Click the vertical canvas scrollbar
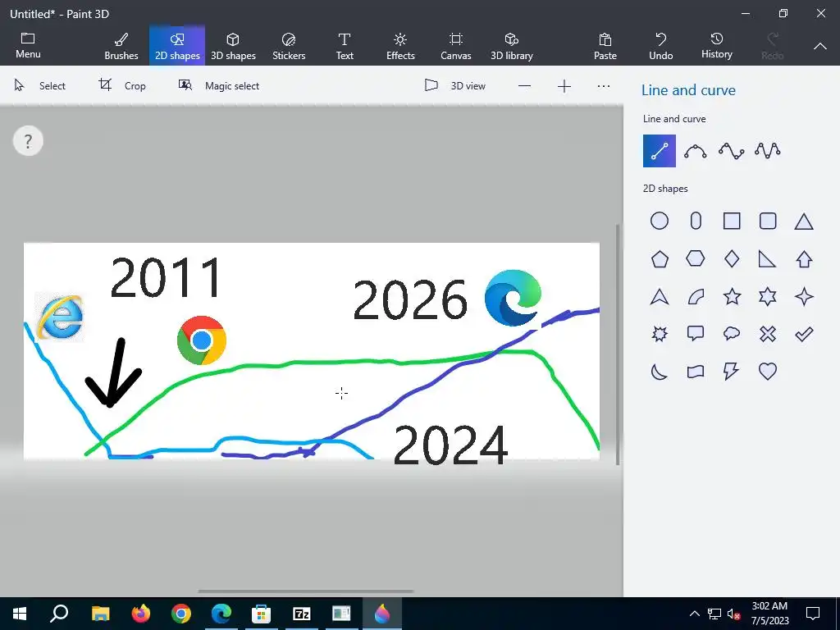Viewport: 840px width, 630px height. 618,344
